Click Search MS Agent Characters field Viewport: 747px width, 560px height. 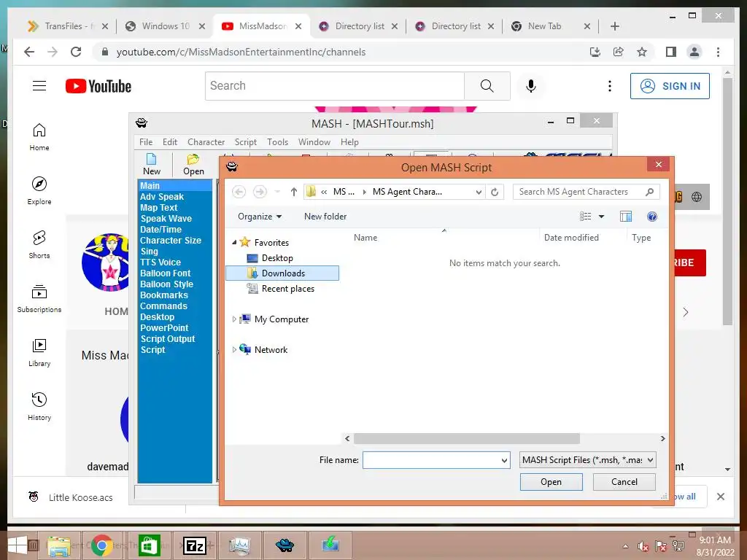point(587,192)
